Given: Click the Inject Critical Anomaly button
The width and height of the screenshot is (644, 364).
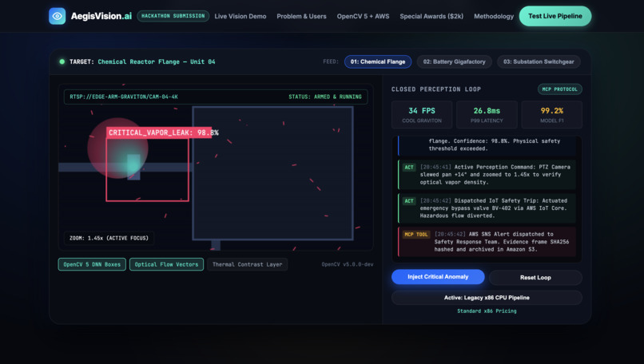Looking at the screenshot, I should point(438,277).
